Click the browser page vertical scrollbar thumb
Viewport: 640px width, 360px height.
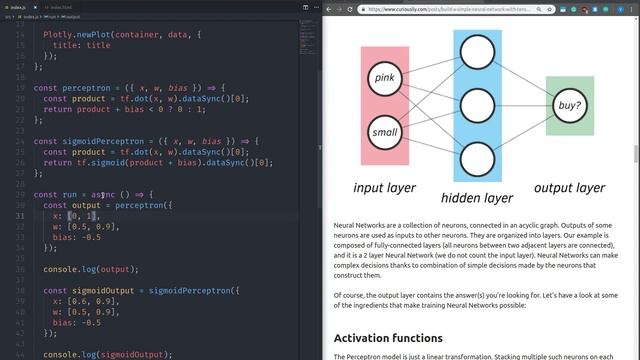click(636, 154)
